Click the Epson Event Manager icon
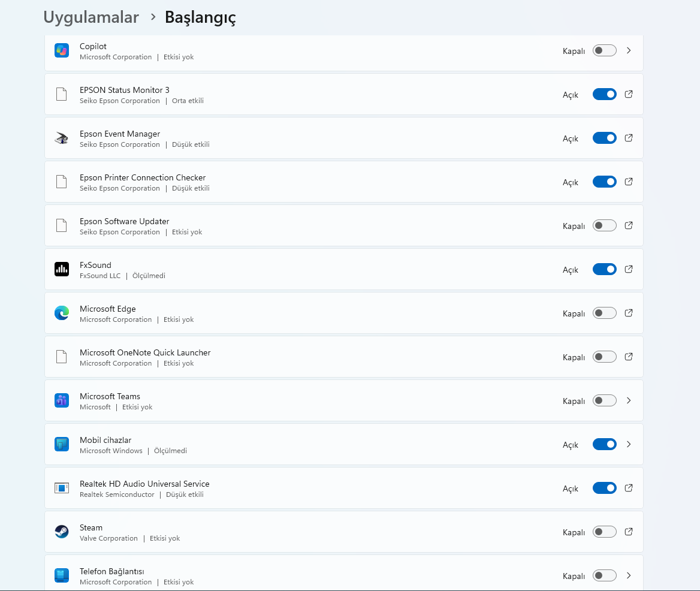The width and height of the screenshot is (700, 591). coord(62,138)
